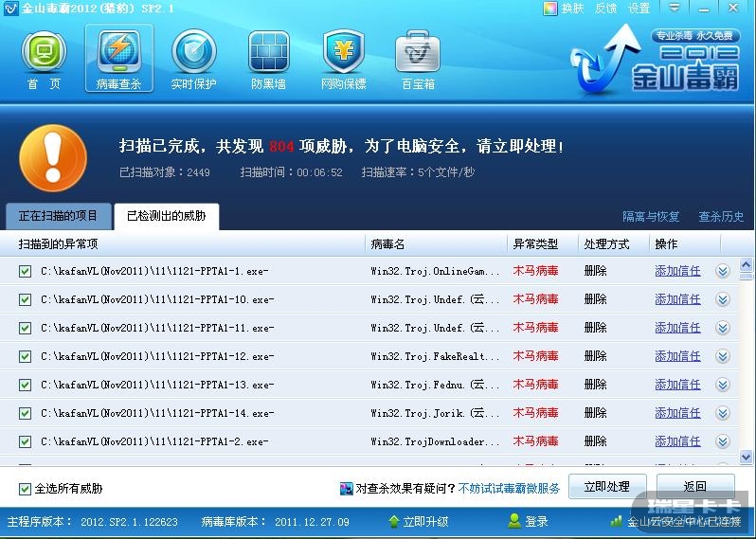This screenshot has width=756, height=539.
Task: Select virus name Win32.Troj.Fednu.
Action: (x=435, y=385)
